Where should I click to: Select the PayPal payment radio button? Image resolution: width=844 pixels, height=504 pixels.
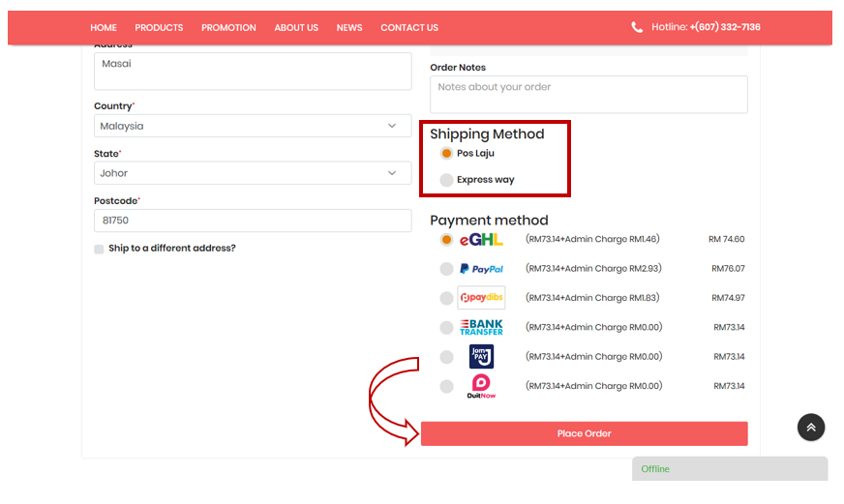click(x=446, y=269)
